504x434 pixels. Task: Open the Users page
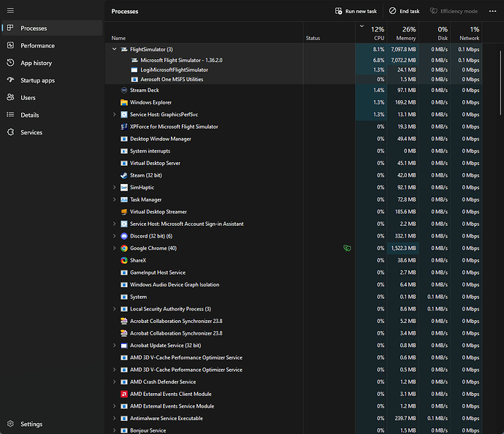coord(52,97)
